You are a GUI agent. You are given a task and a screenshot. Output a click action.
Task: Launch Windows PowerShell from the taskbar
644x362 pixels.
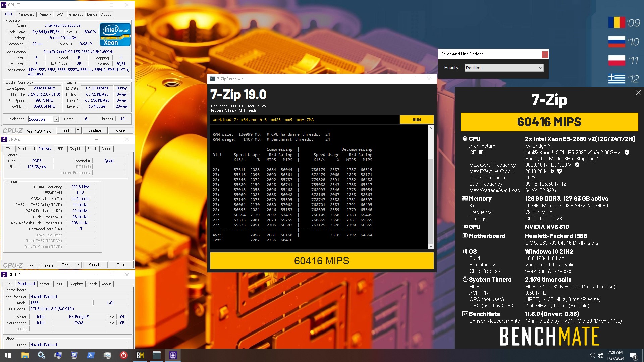click(x=91, y=355)
